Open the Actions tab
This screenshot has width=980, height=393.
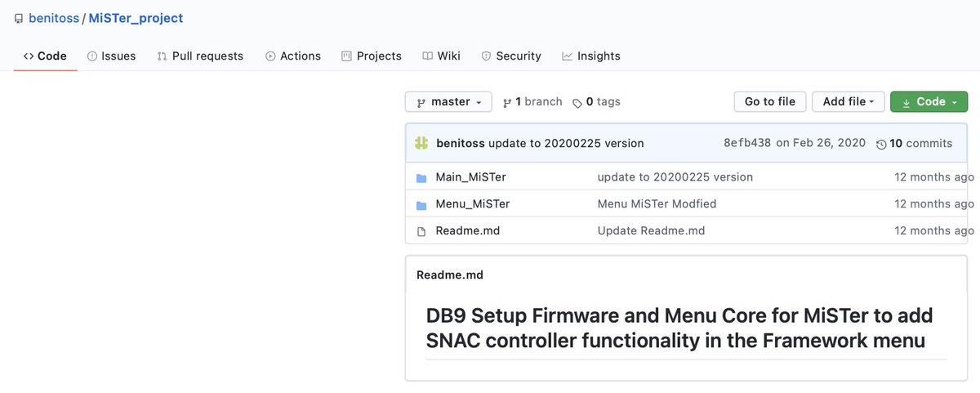tap(293, 56)
